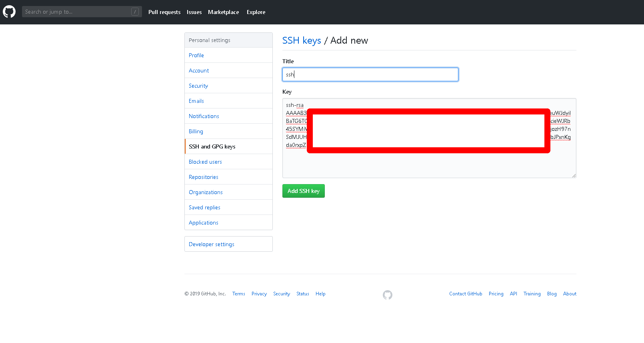Select SSH and GPG keys in the sidebar

click(x=228, y=146)
